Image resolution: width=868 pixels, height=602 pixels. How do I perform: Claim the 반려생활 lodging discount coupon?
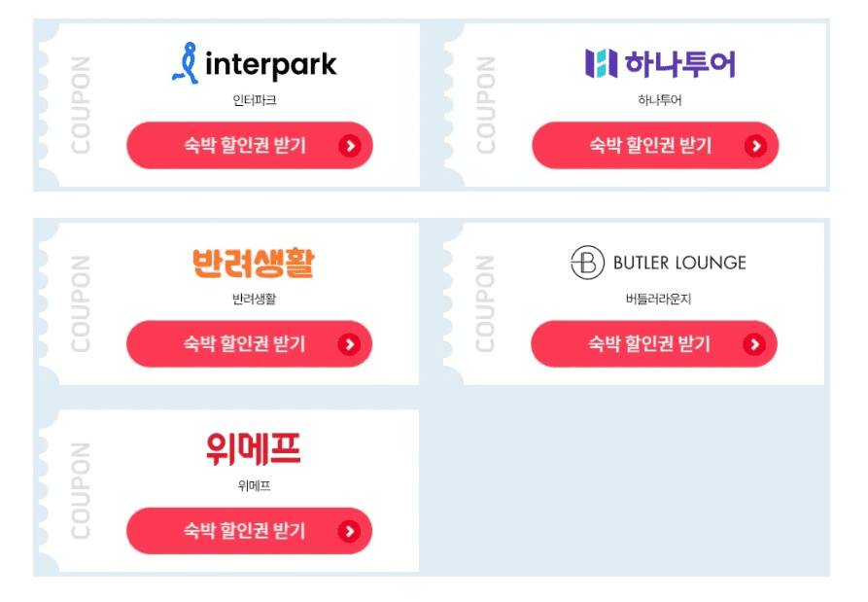coord(249,343)
